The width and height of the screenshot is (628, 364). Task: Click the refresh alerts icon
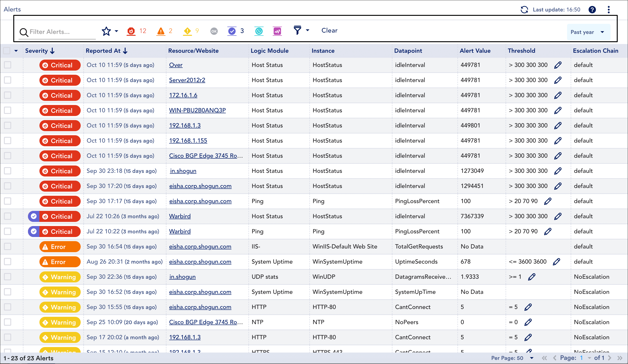pyautogui.click(x=524, y=9)
